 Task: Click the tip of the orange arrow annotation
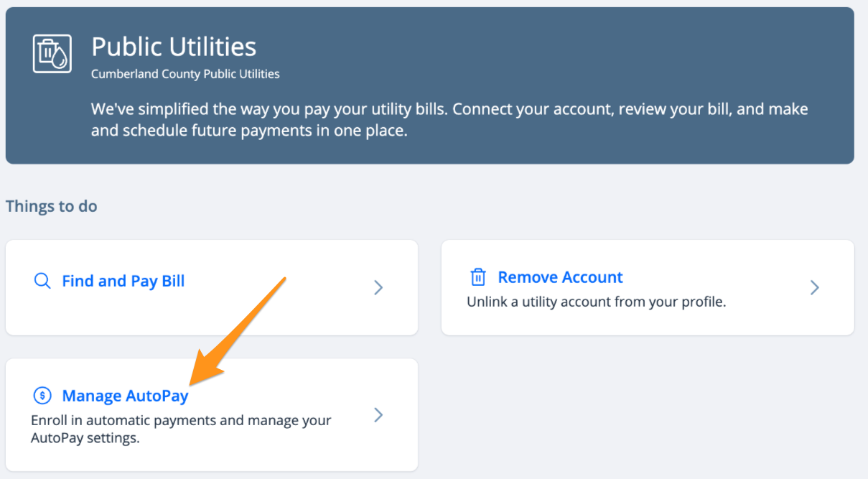192,382
